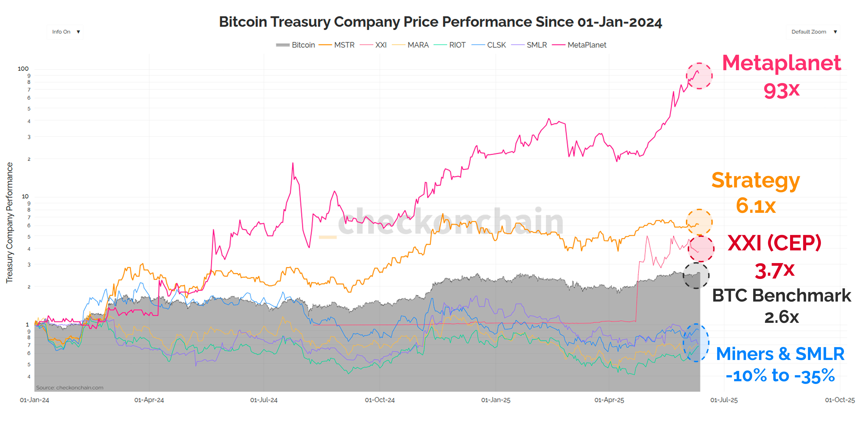Screen dimensions: 868x422
Task: Expand the Info On menu arrow
Action: [79, 31]
